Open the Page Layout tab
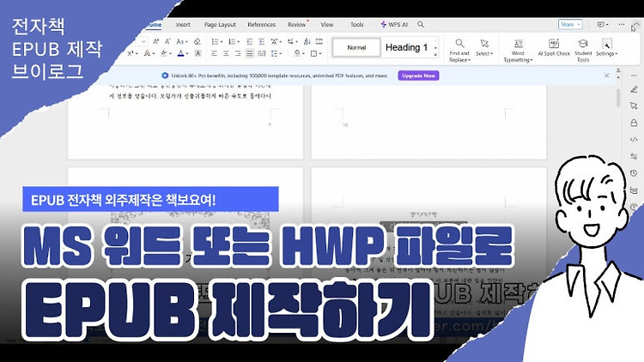644x362 pixels. pos(220,25)
